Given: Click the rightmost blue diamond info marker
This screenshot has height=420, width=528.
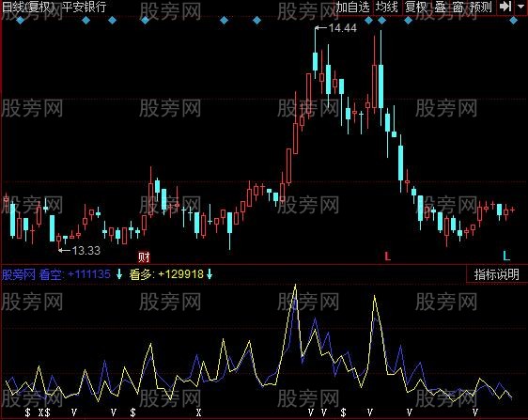Looking at the screenshot, I should click(x=513, y=21).
